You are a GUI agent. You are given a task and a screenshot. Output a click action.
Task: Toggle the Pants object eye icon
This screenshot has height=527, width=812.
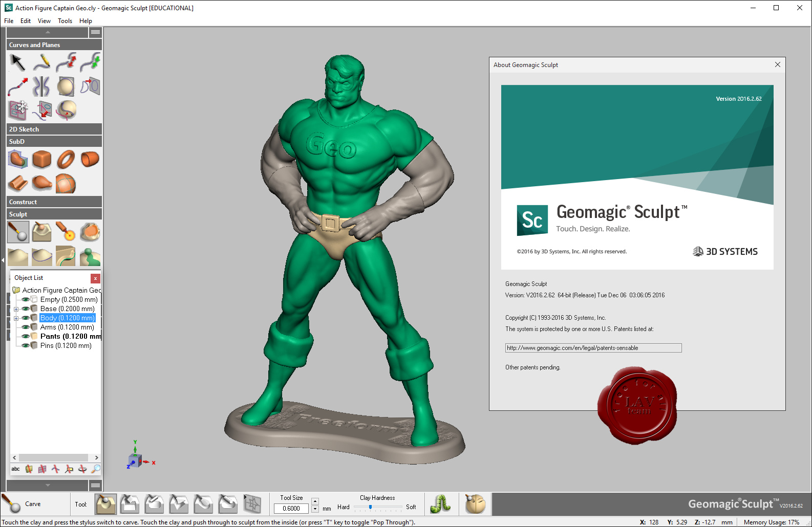point(25,336)
